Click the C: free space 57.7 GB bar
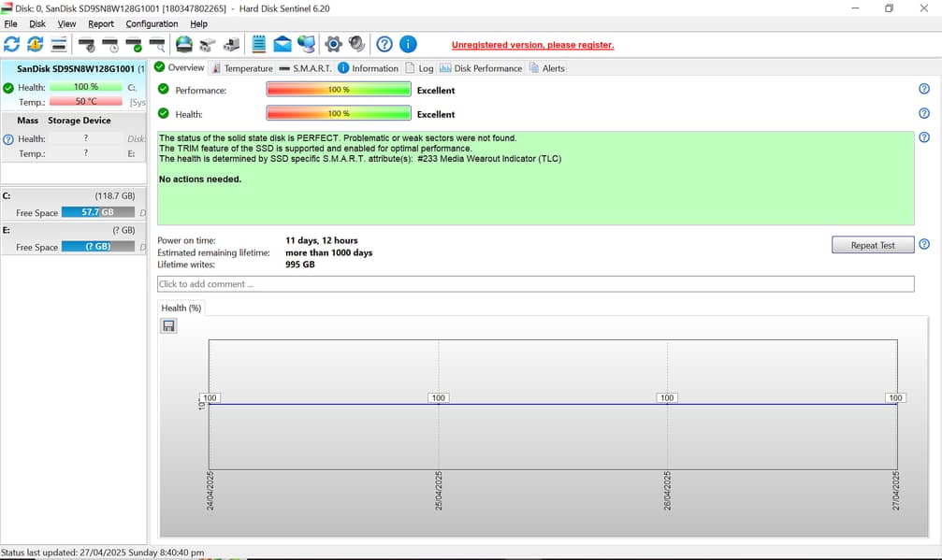The height and width of the screenshot is (560, 942). (98, 212)
